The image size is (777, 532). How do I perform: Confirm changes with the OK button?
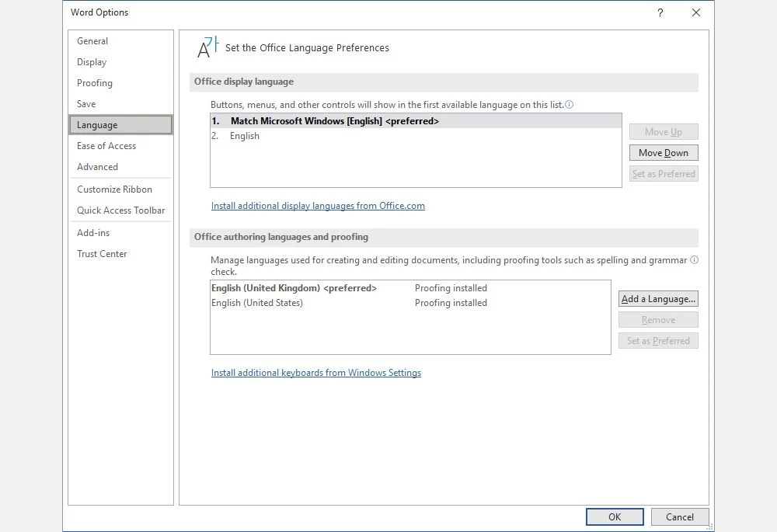[x=615, y=516]
